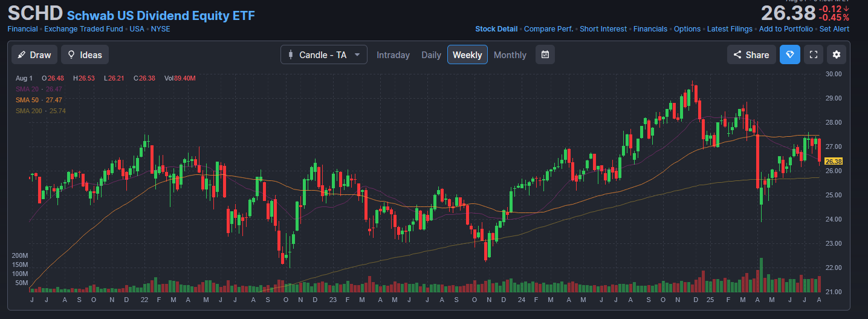Expand the Candle - TA chart type dropdown
Image resolution: width=868 pixels, height=319 pixels.
(x=324, y=54)
